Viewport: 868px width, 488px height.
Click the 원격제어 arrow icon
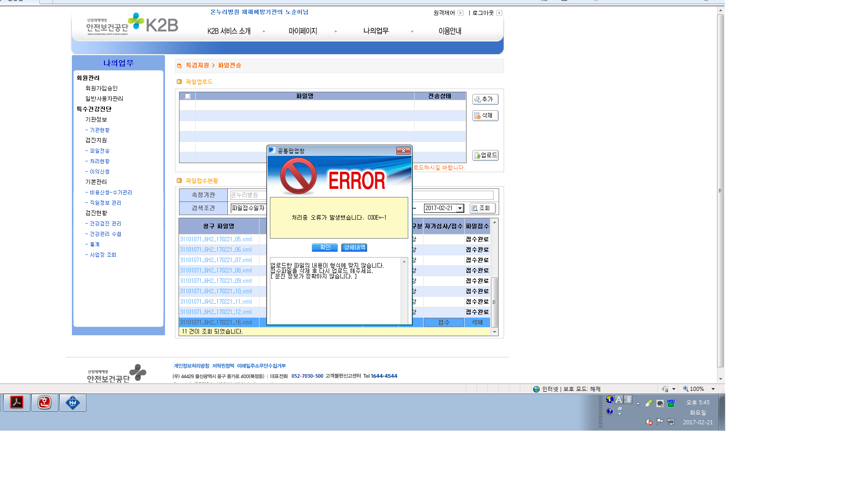click(460, 13)
